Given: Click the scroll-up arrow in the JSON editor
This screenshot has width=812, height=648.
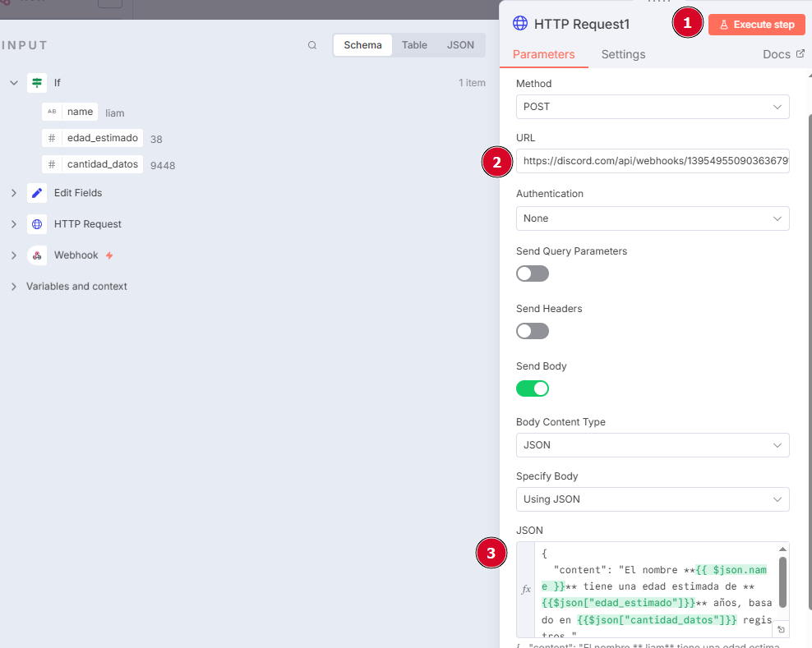Looking at the screenshot, I should click(x=782, y=549).
